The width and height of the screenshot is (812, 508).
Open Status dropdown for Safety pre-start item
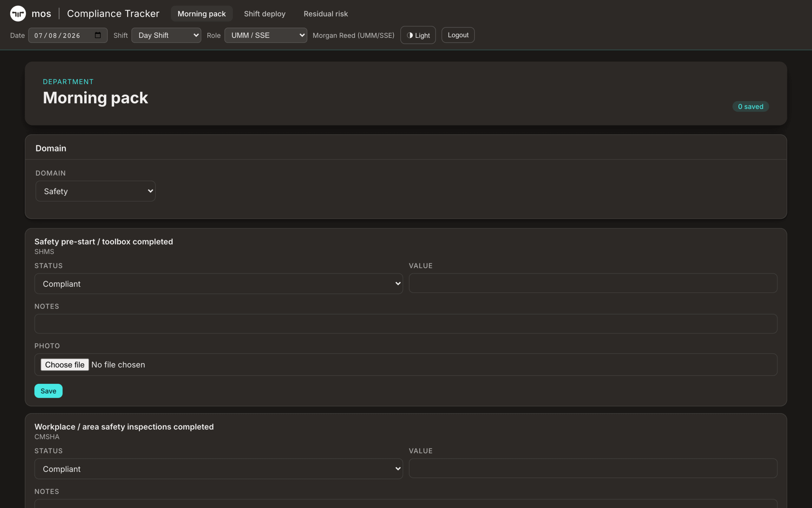click(219, 284)
